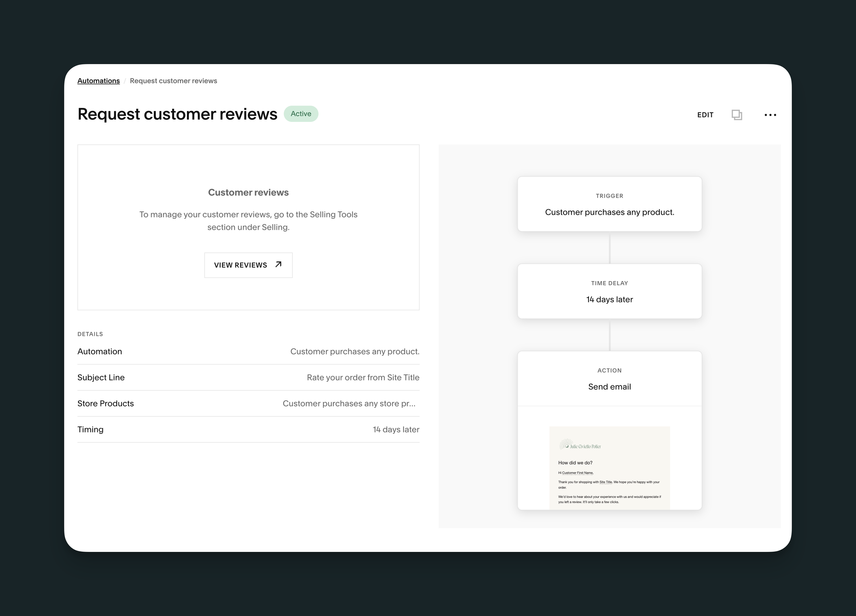Click the Timing details row
856x616 pixels.
pyautogui.click(x=248, y=429)
